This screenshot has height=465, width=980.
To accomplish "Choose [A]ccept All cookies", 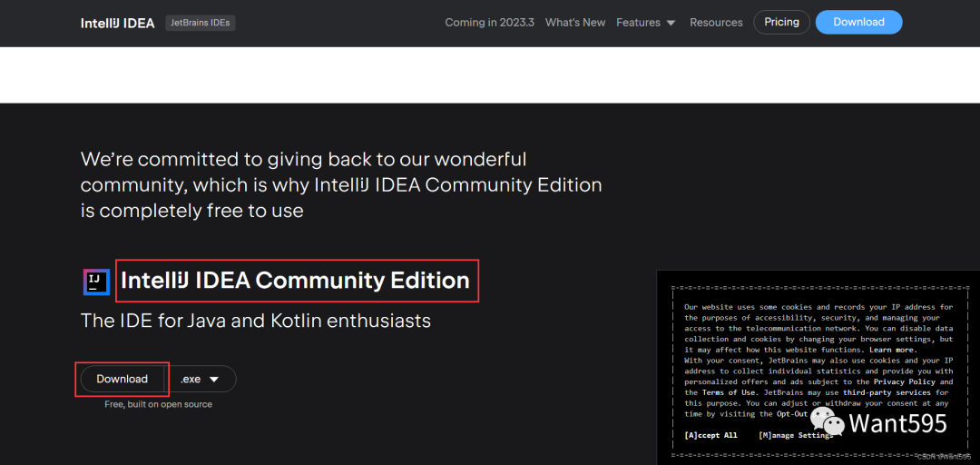I will 710,435.
